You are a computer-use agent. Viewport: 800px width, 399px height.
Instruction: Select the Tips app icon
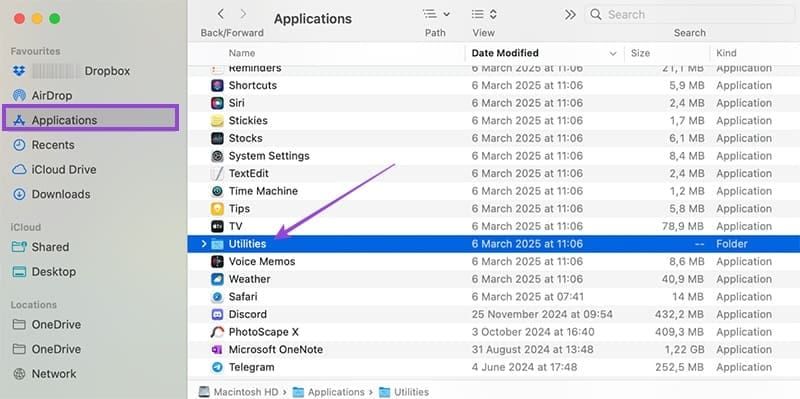217,209
